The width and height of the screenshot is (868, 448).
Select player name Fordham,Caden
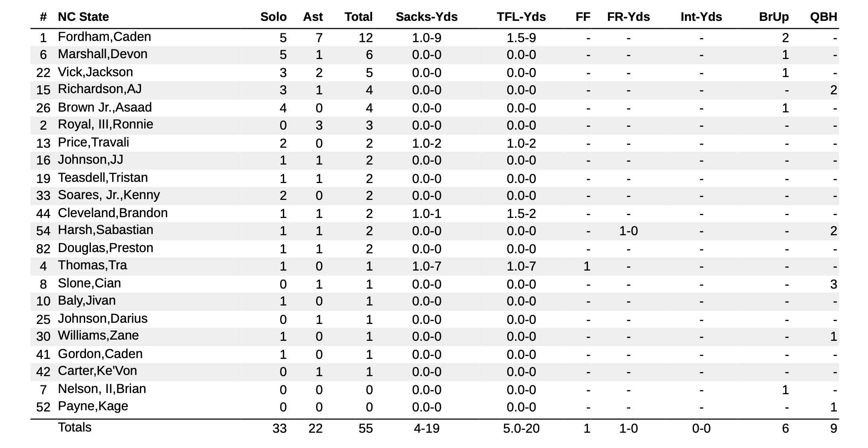click(x=104, y=37)
